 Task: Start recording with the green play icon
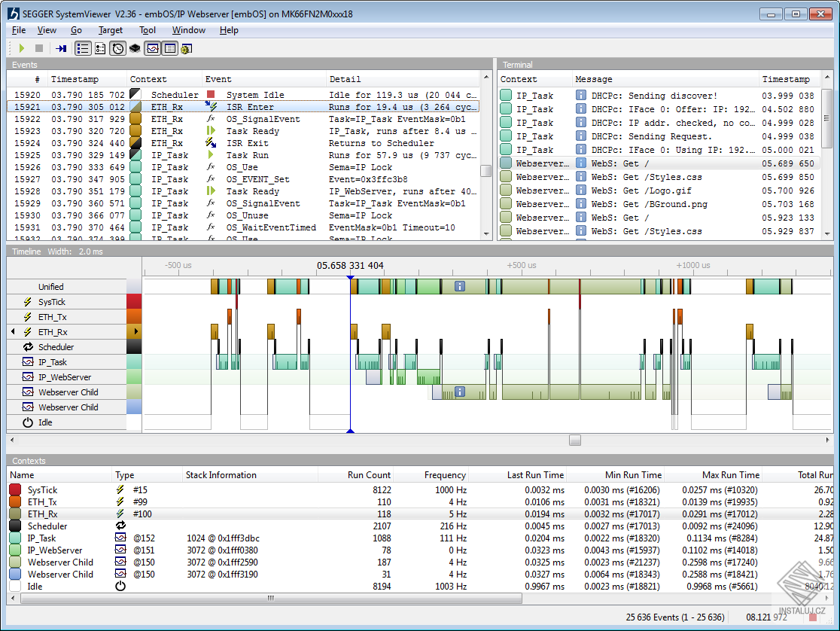22,48
